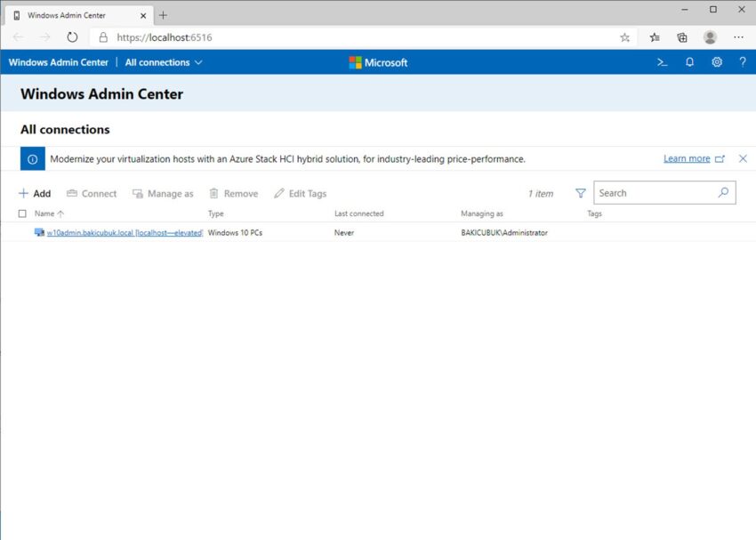Click the filter funnel icon
The height and width of the screenshot is (540, 756).
(581, 193)
